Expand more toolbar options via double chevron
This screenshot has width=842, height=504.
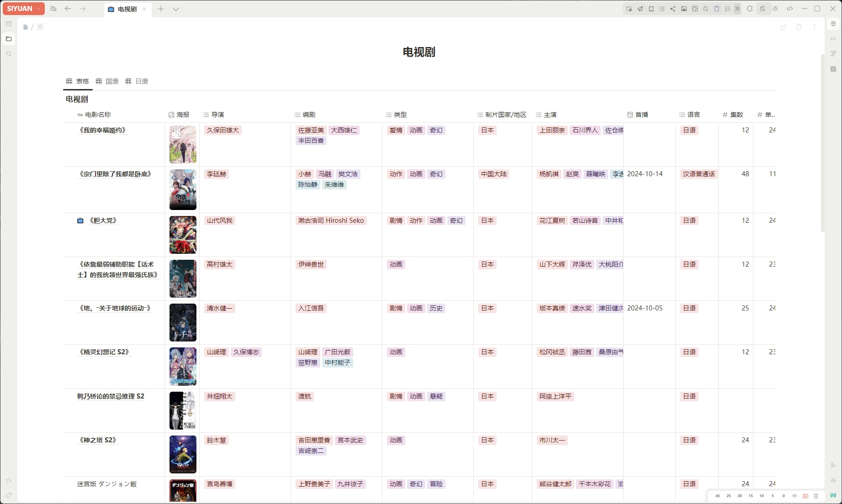point(737,9)
